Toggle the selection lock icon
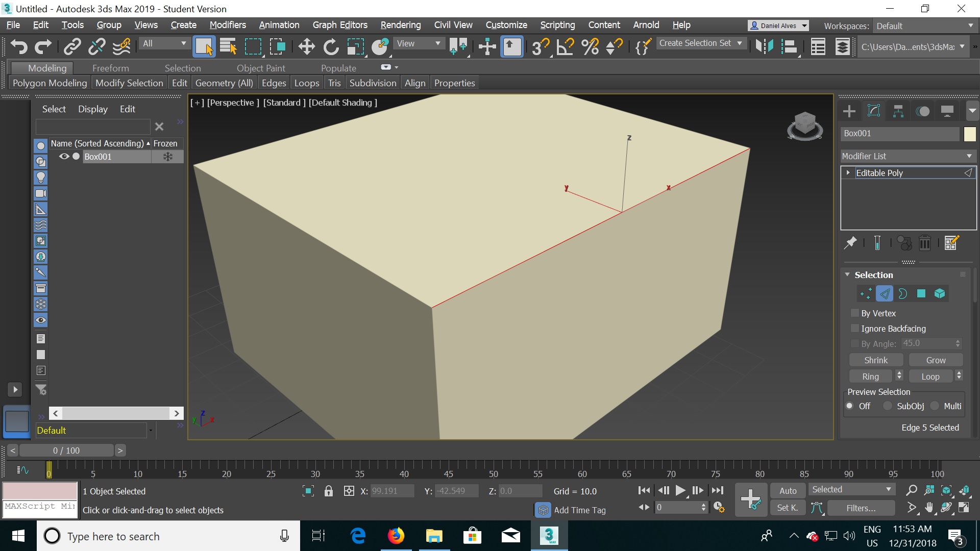 click(x=329, y=491)
